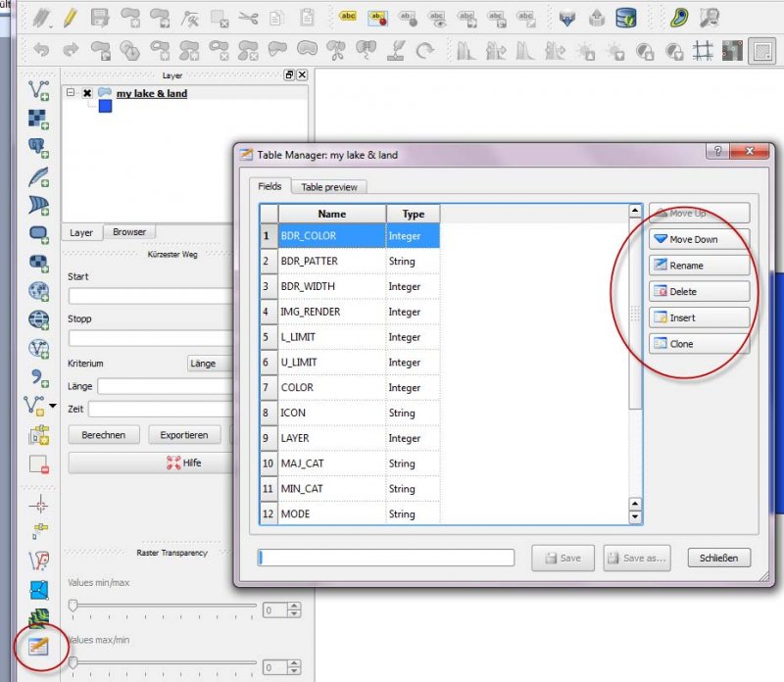Image resolution: width=784 pixels, height=682 pixels.
Task: Click the Toggle Editing pencil icon
Action: pyautogui.click(x=70, y=17)
